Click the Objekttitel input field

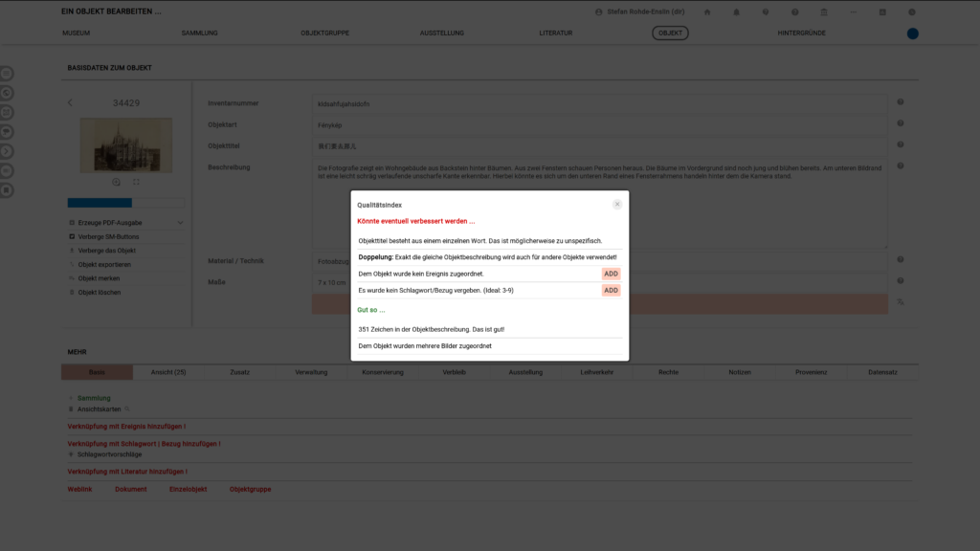click(599, 146)
